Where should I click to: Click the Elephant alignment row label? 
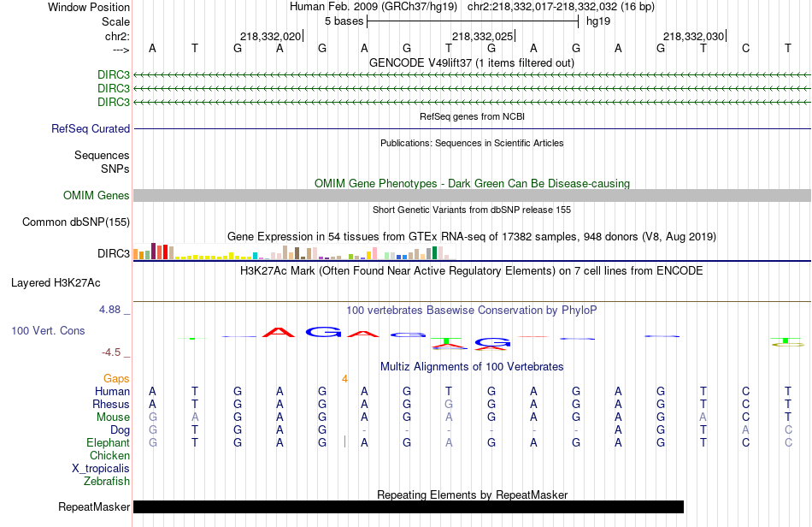point(109,443)
